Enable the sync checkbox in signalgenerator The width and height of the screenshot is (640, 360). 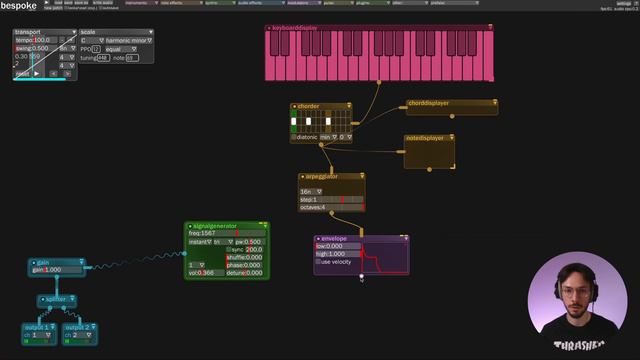click(x=229, y=249)
